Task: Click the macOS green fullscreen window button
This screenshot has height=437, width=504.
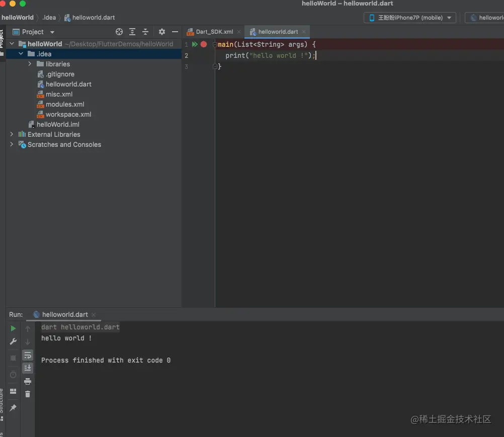Action: [23, 4]
